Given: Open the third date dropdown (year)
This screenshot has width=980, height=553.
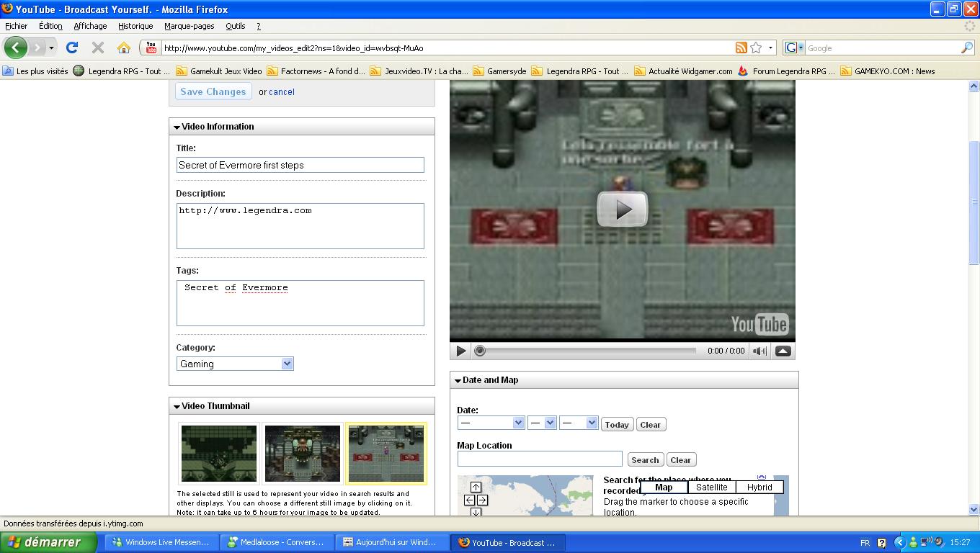Looking at the screenshot, I should 579,423.
